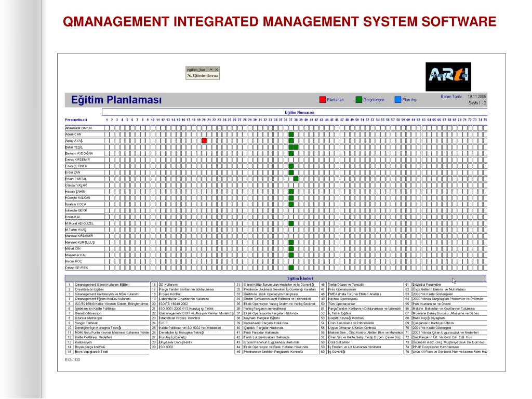532x399 pixels.
Task: Click the form code 'EG-100'
Action: [72, 360]
